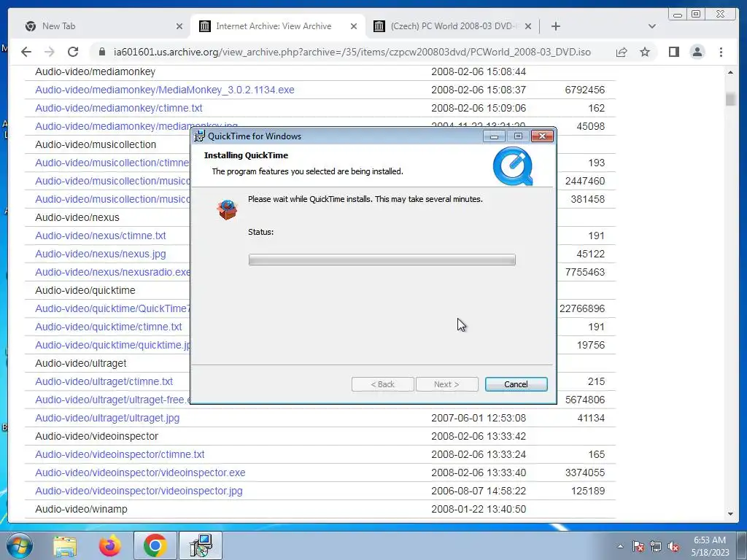Click the QuickTime installation progress bar
The image size is (747, 560).
point(382,260)
